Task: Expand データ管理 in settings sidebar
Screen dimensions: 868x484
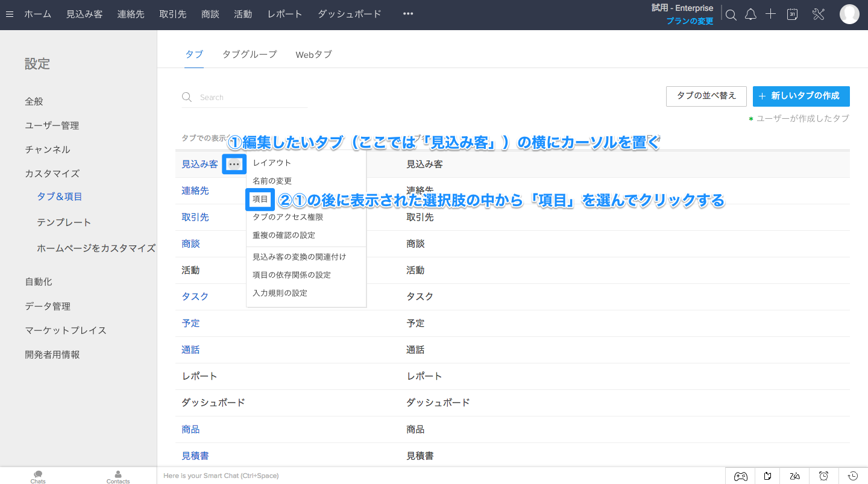Action: tap(48, 306)
